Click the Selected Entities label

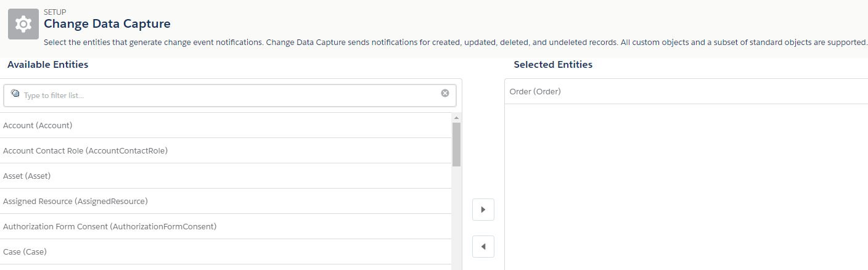click(553, 65)
